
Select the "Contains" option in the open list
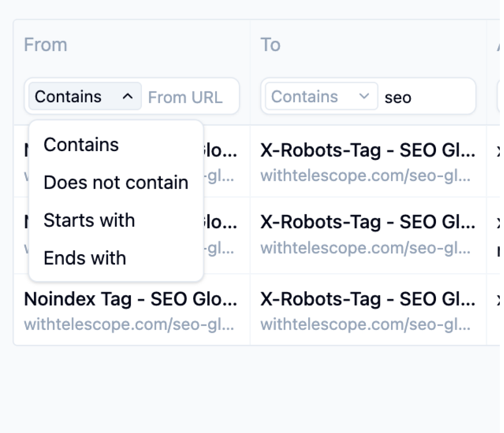pos(81,145)
